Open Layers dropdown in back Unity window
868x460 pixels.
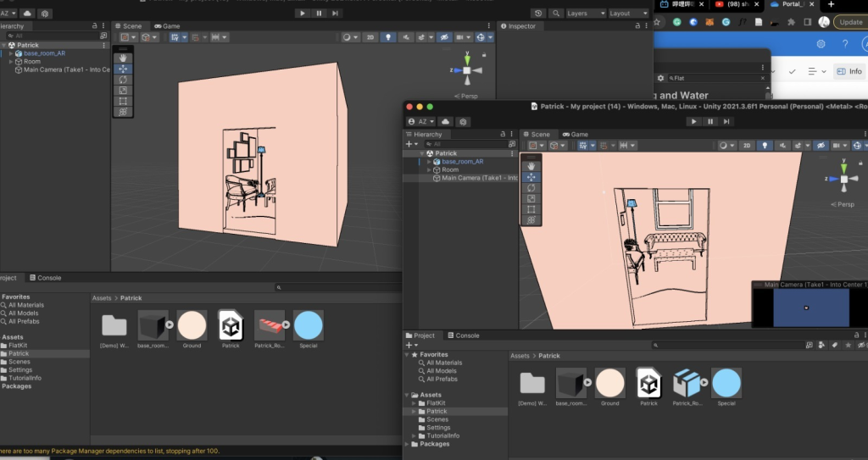(x=585, y=14)
